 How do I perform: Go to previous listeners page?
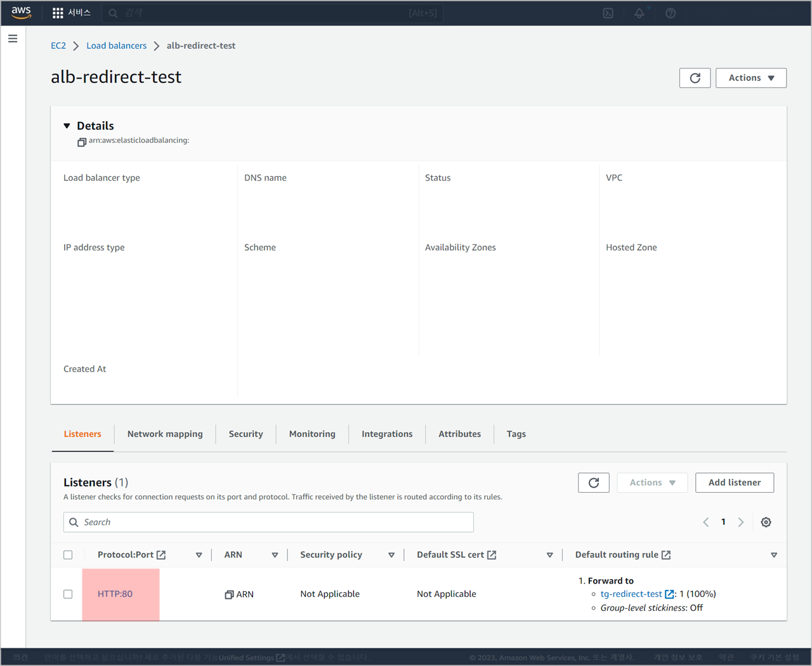[706, 522]
